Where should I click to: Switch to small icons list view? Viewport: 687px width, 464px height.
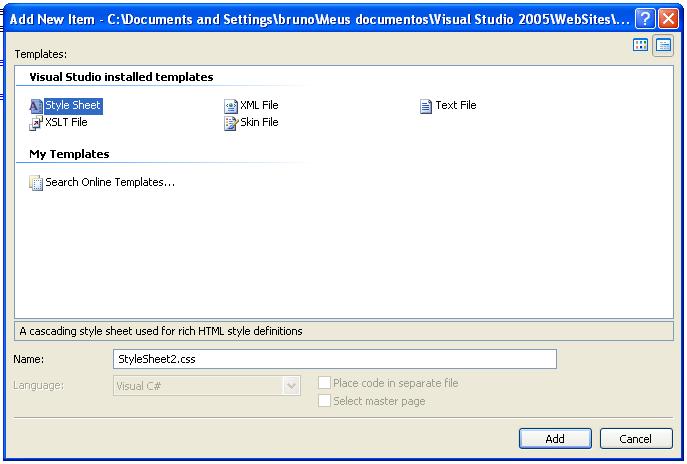point(663,45)
